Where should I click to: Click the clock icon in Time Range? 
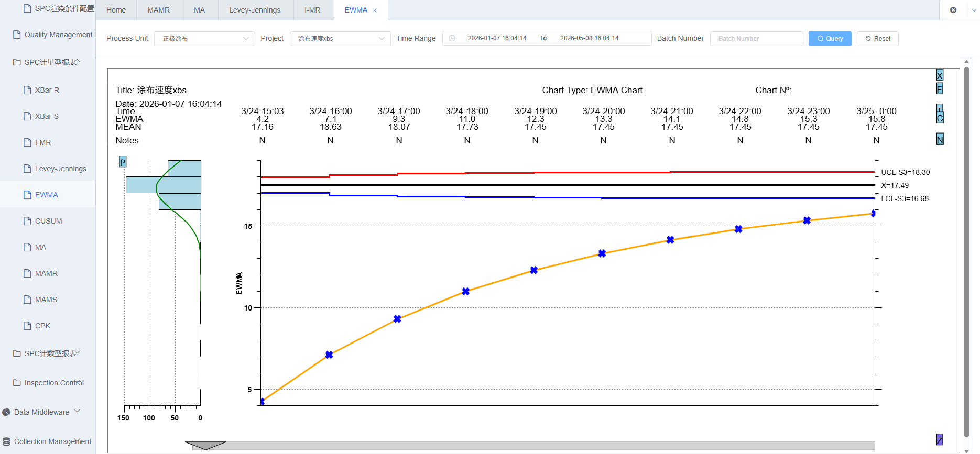[452, 38]
